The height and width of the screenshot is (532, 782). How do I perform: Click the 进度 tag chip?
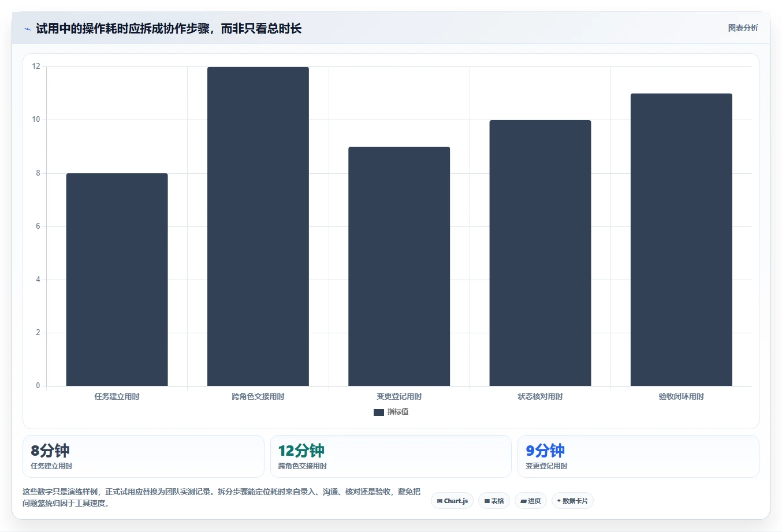531,501
